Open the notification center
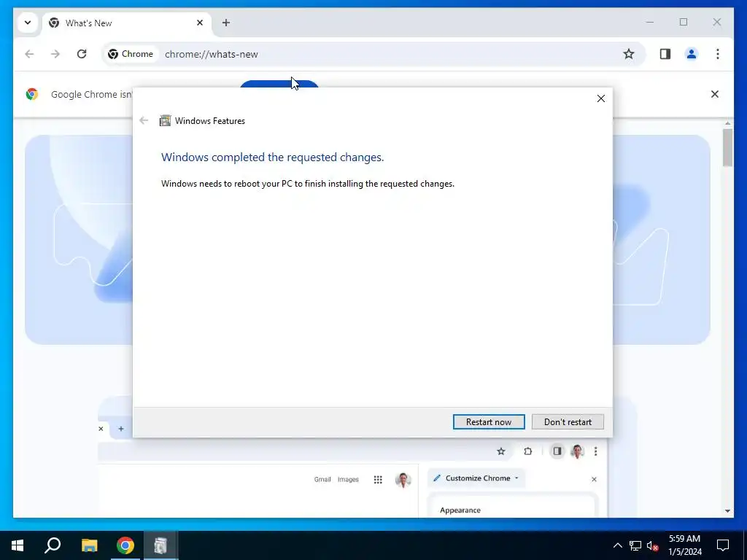This screenshot has height=560, width=747. click(723, 545)
